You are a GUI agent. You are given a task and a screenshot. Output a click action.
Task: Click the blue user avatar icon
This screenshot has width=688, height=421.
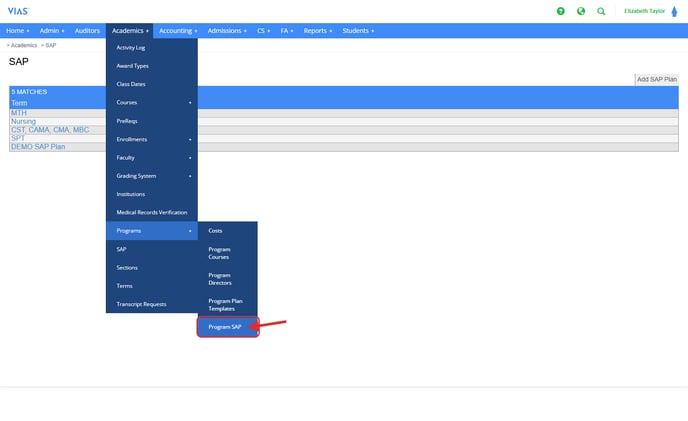coord(674,11)
